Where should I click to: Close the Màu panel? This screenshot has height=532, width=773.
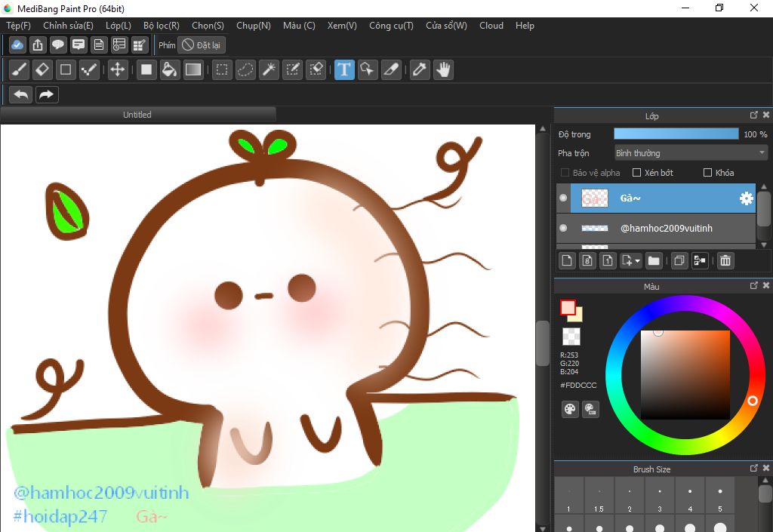(x=765, y=285)
